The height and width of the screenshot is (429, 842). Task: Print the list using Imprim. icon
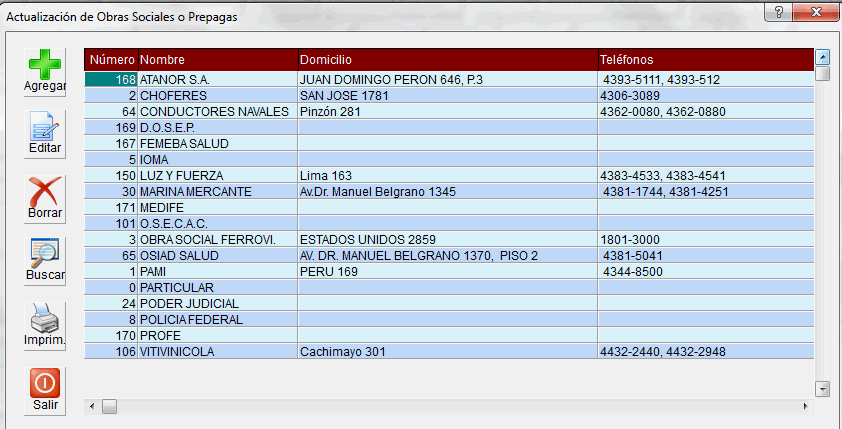point(45,326)
